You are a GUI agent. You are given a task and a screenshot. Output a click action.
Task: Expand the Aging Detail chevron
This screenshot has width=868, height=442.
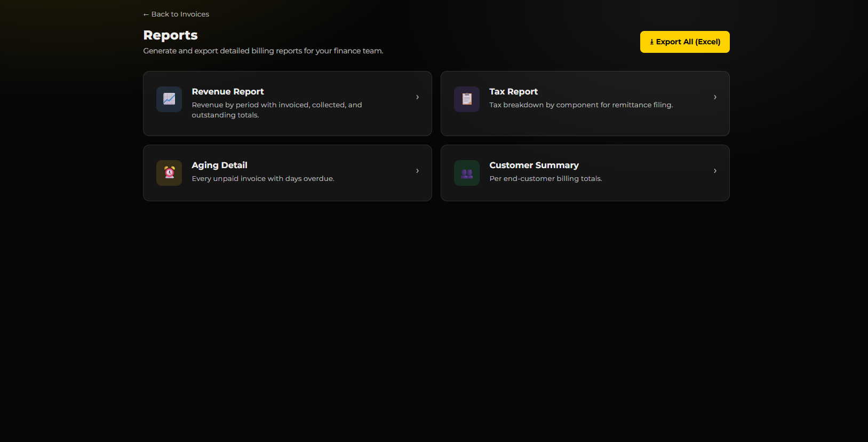[x=417, y=171]
